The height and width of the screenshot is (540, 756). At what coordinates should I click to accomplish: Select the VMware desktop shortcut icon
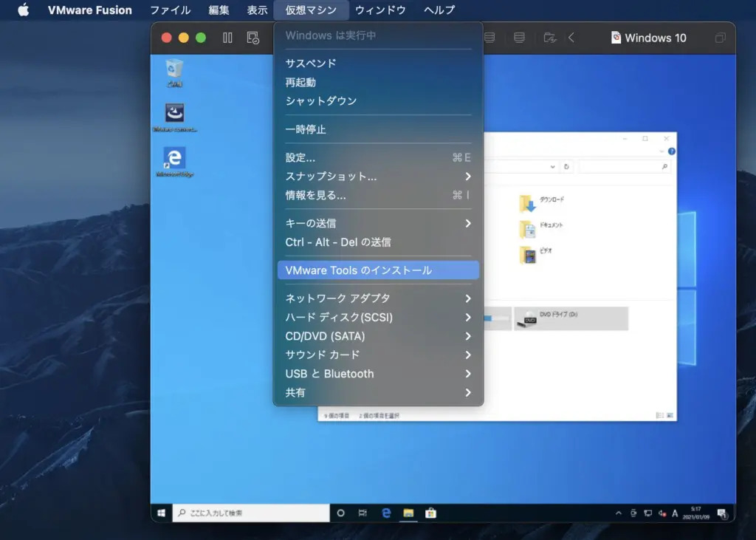(x=174, y=117)
